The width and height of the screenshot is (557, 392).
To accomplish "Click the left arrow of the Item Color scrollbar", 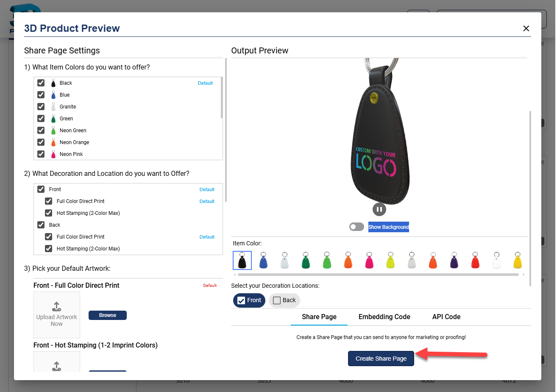I will point(234,275).
